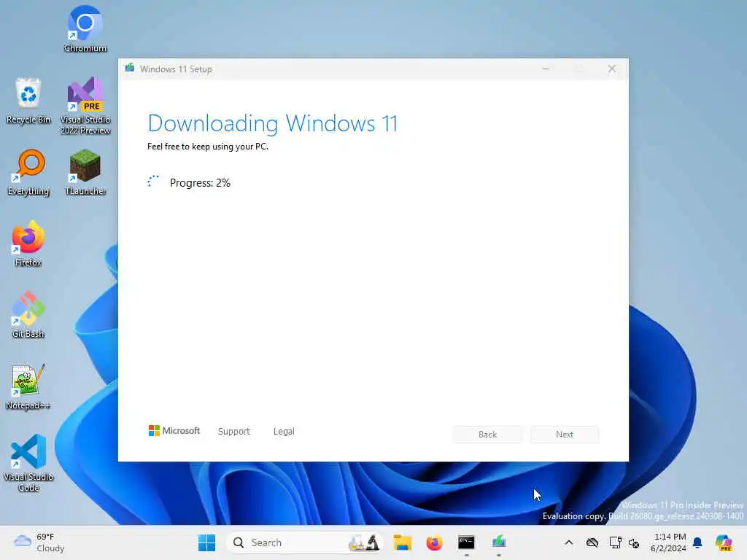
Task: Activate Windows 11 Setup taskbar icon
Action: pyautogui.click(x=499, y=542)
